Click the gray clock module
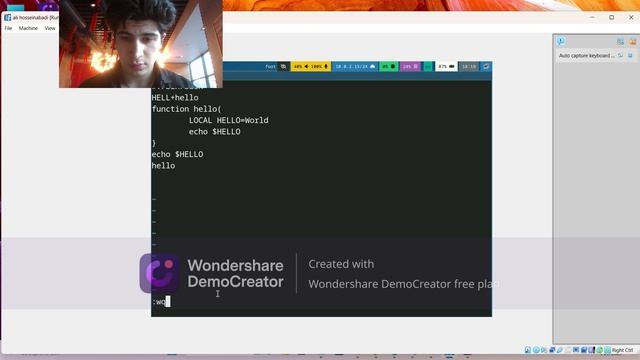Viewport: 640px width, 360px height. pyautogui.click(x=469, y=67)
